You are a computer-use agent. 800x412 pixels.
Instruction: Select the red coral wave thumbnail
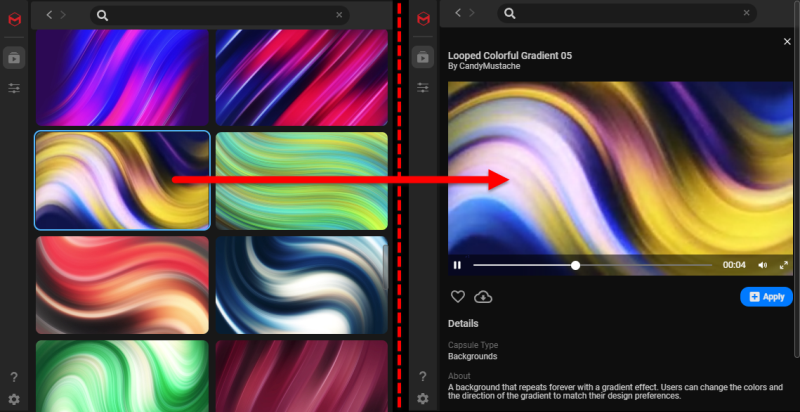coord(122,285)
